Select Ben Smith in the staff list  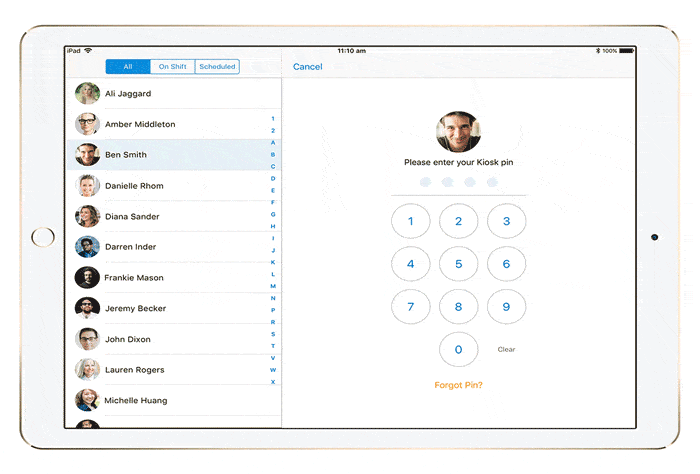[x=170, y=155]
